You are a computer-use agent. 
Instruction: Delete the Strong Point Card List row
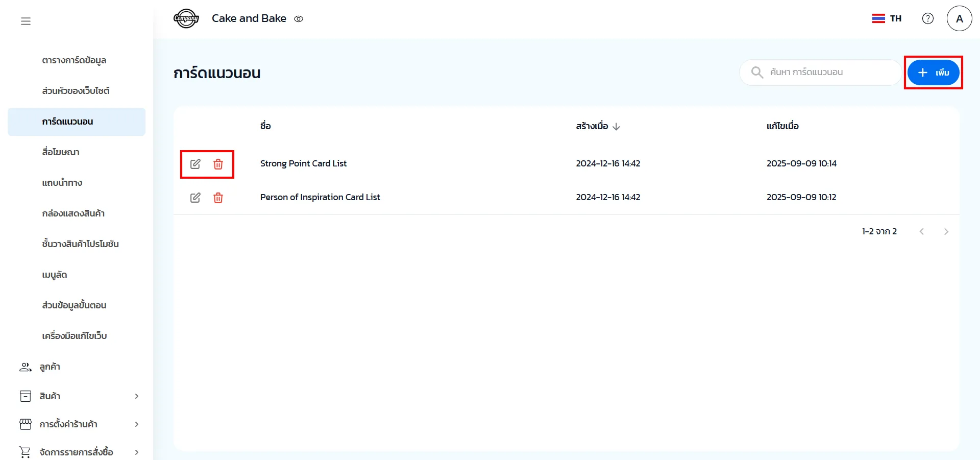pos(218,164)
